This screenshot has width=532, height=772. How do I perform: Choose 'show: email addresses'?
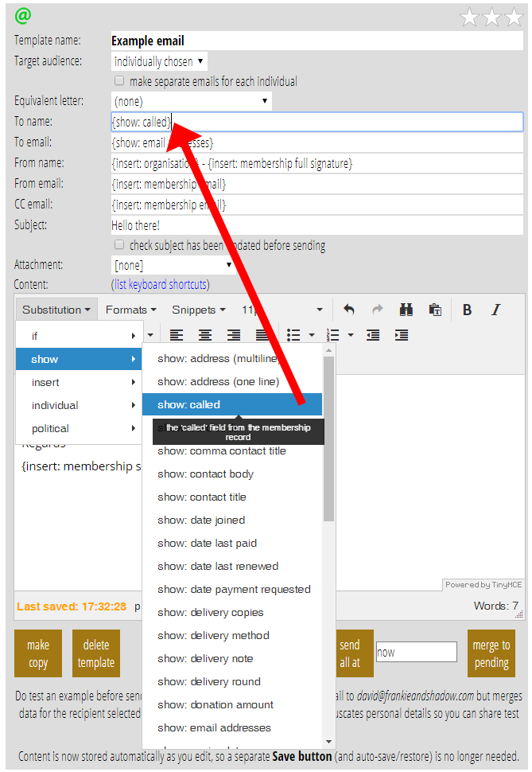coord(232,727)
